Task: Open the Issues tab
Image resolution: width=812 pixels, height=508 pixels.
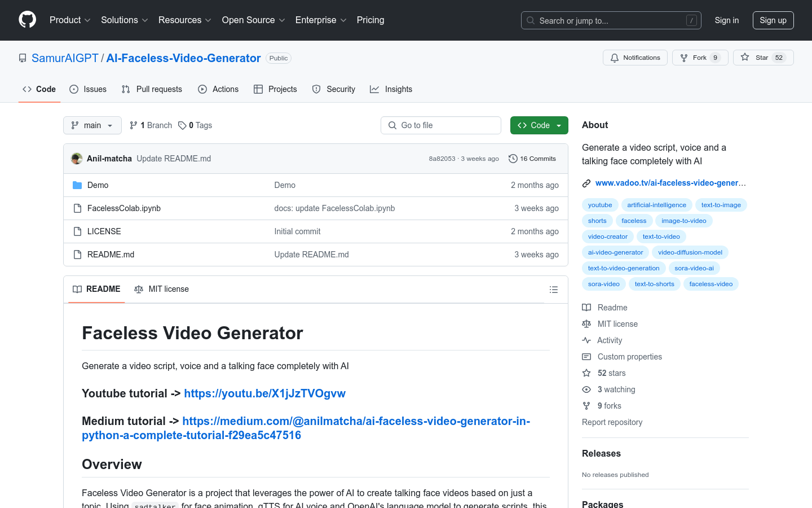Action: [x=88, y=89]
